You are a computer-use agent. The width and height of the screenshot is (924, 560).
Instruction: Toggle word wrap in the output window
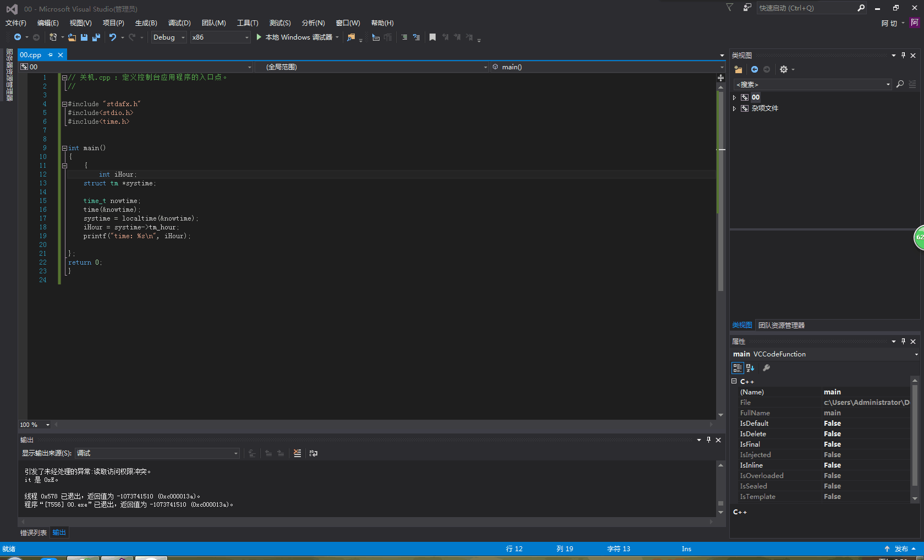coord(313,453)
